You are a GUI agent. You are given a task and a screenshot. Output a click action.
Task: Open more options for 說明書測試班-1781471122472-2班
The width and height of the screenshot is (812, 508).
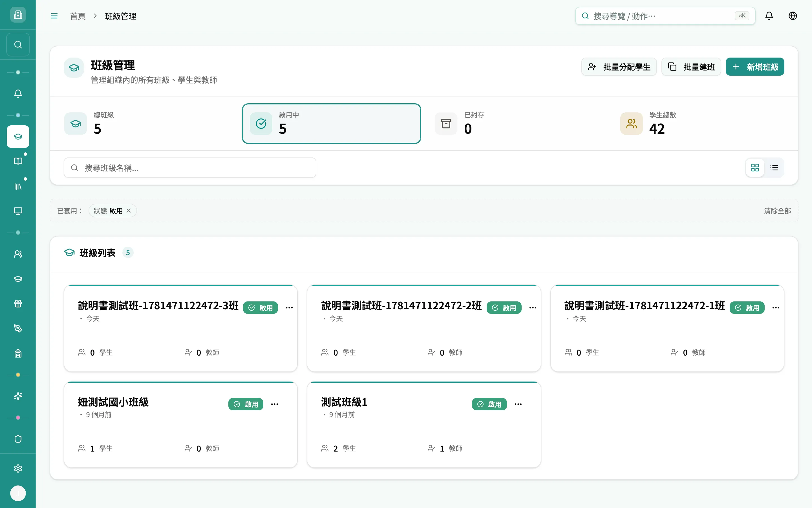533,307
